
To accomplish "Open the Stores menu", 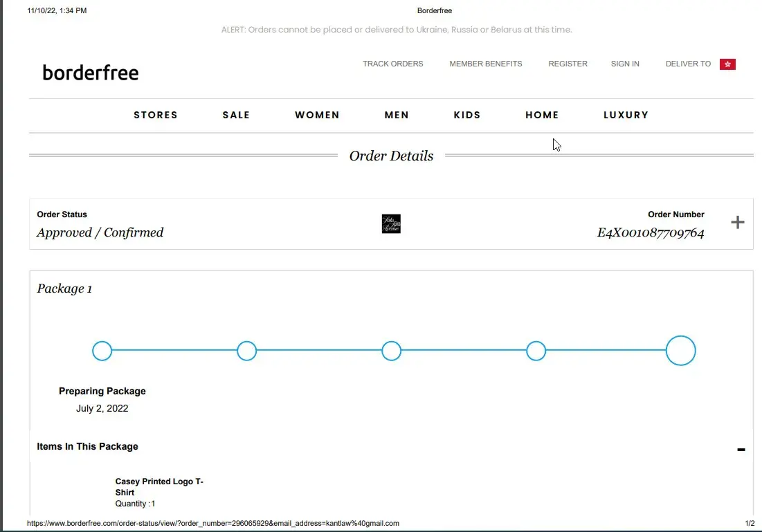I will (156, 116).
